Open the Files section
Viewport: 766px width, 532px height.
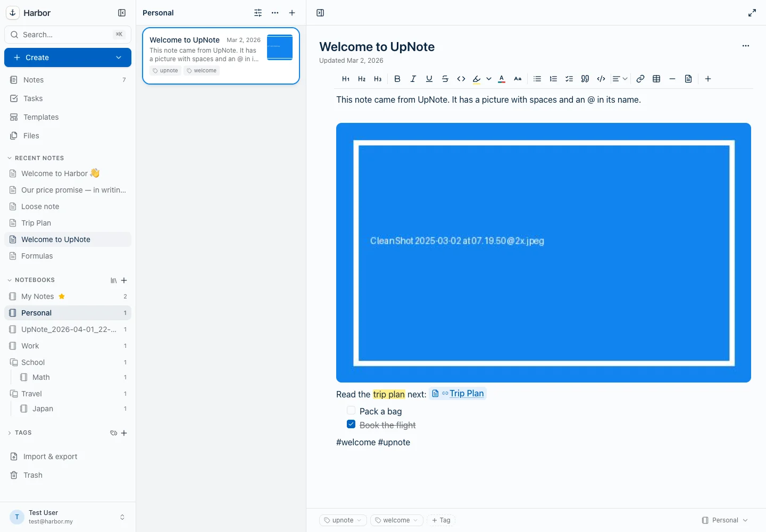(x=68, y=136)
